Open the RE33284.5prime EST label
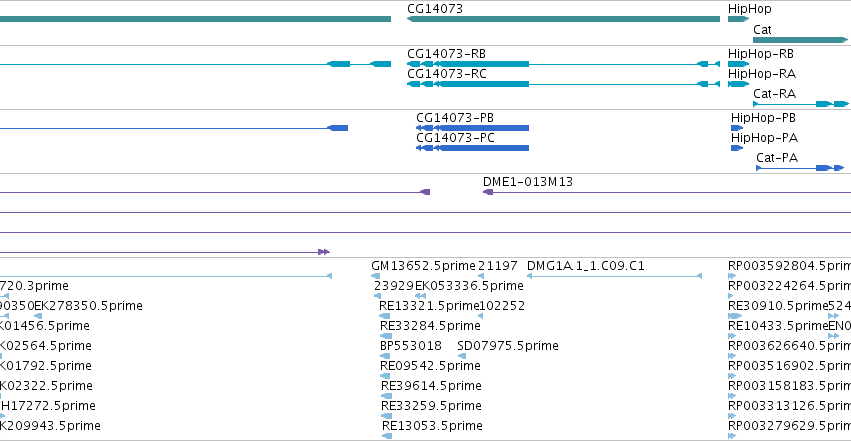Image resolution: width=851 pixels, height=441 pixels. tap(430, 326)
